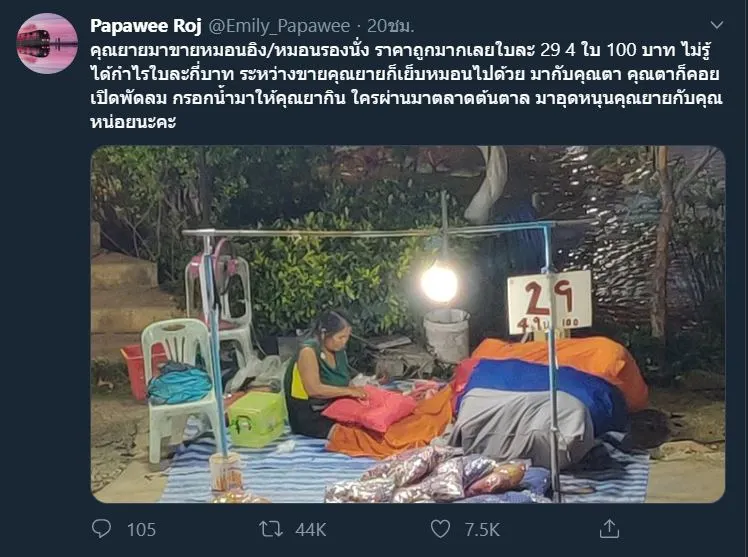
Task: Click the green box in the photo
Action: pos(256,419)
